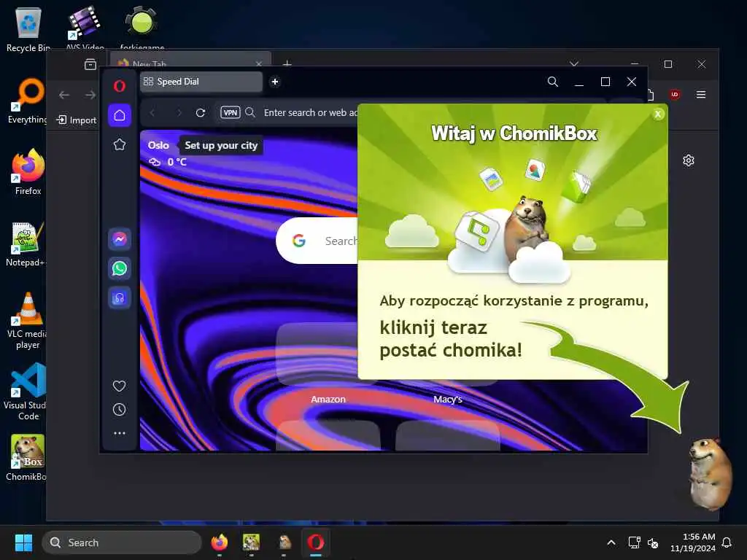The width and height of the screenshot is (747, 560).
Task: Open the Notepad++ desktop shortcut
Action: click(26, 244)
